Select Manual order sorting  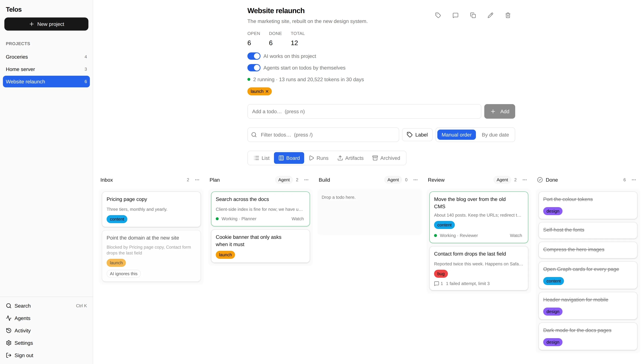pos(456,135)
